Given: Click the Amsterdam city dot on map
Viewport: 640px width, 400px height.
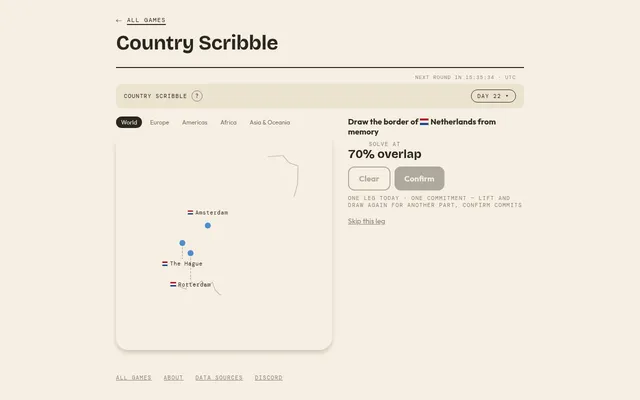Looking at the screenshot, I should pyautogui.click(x=208, y=225).
